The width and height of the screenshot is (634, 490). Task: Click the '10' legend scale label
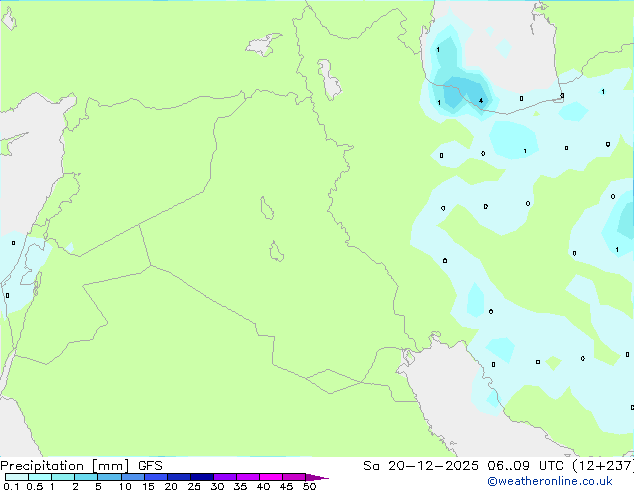pyautogui.click(x=125, y=486)
